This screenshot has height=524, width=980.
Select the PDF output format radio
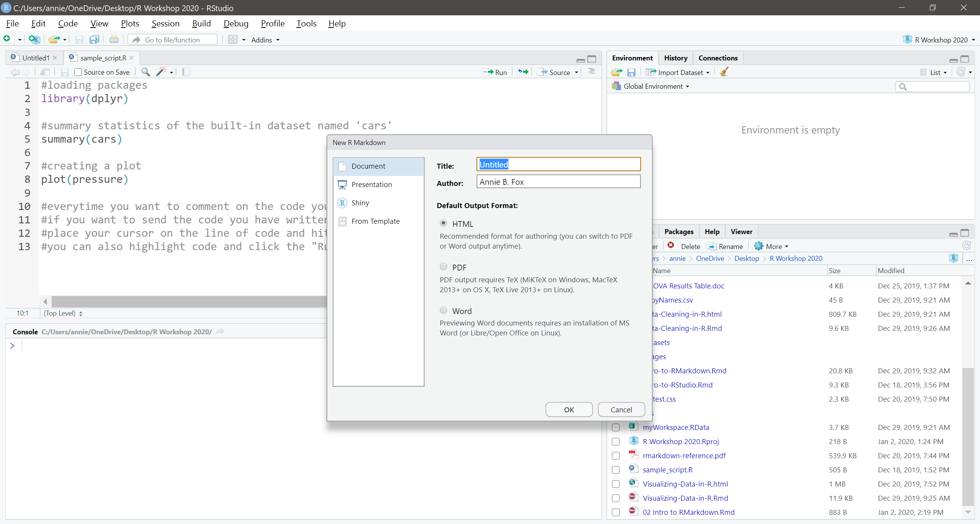coord(443,267)
